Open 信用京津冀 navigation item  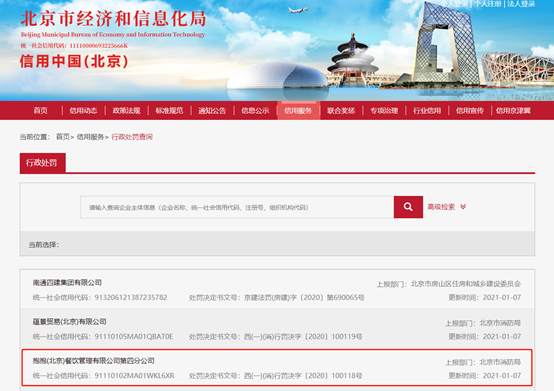[513, 111]
